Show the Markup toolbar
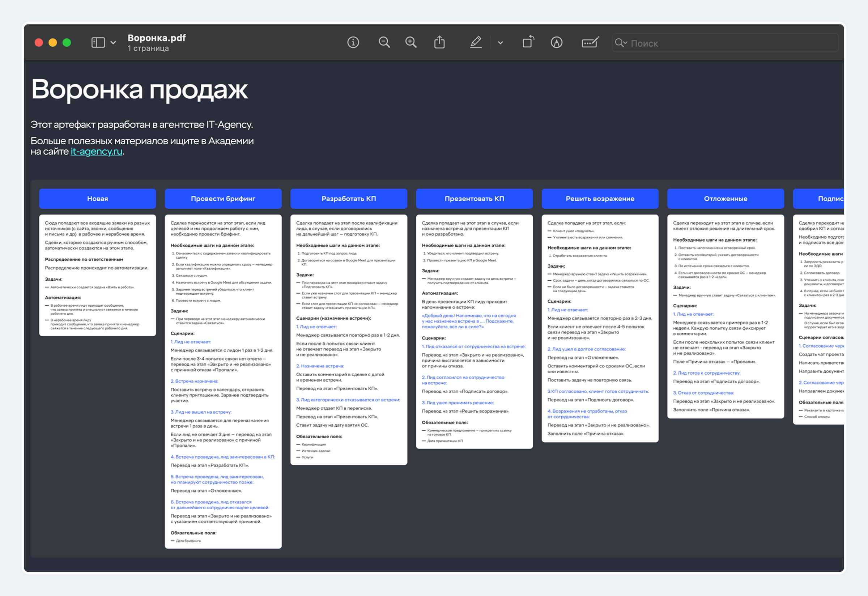 point(557,43)
